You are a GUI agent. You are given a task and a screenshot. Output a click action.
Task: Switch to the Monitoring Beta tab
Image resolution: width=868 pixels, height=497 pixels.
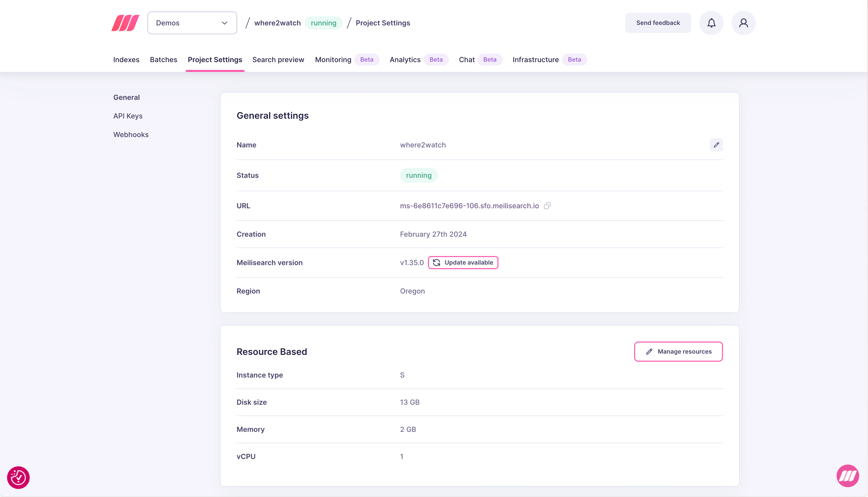point(333,59)
